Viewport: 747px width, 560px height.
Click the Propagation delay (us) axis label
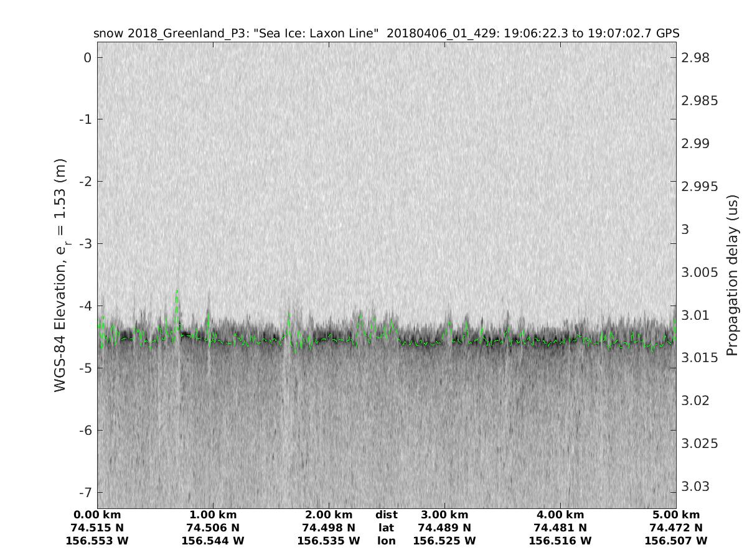click(x=732, y=274)
